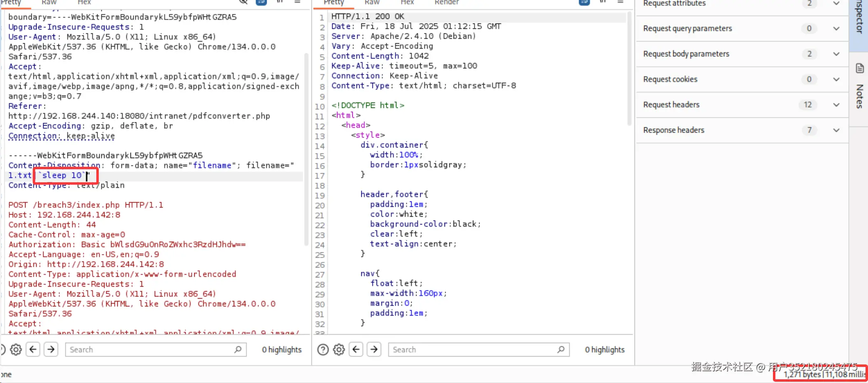
Task: Click the "Cache-Control: max-age=0" line
Action: 67,235
